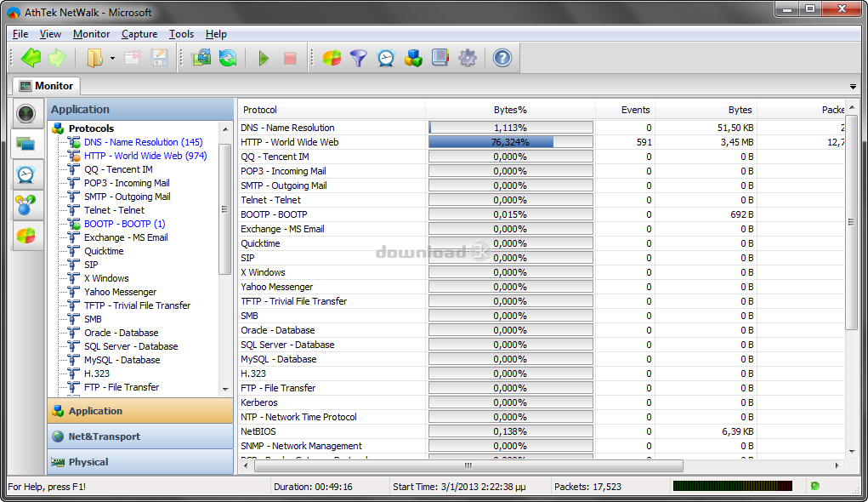Click the Net&Transport panel button
868x502 pixels.
[x=140, y=436]
